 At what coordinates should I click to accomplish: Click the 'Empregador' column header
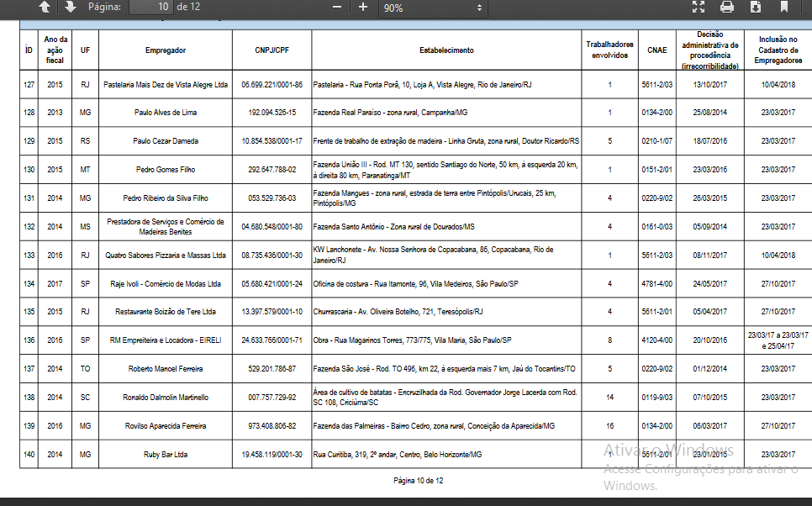(166, 50)
